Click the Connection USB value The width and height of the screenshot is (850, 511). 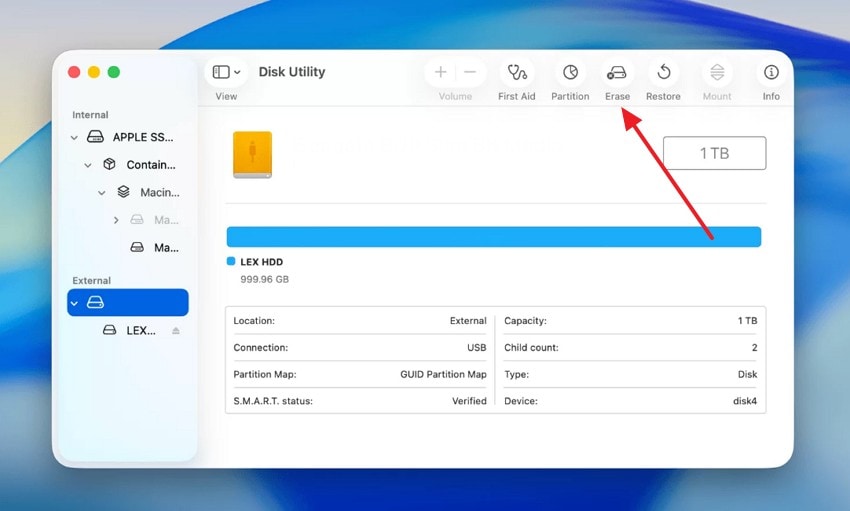pos(476,347)
